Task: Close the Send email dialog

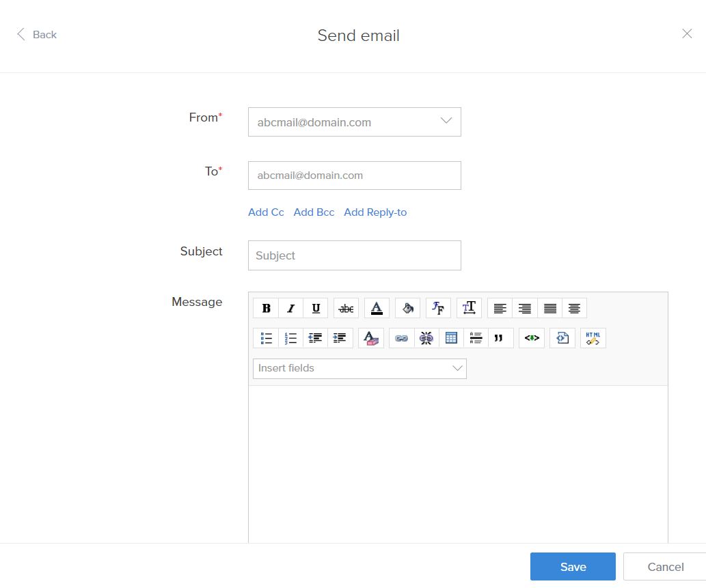Action: pyautogui.click(x=687, y=33)
